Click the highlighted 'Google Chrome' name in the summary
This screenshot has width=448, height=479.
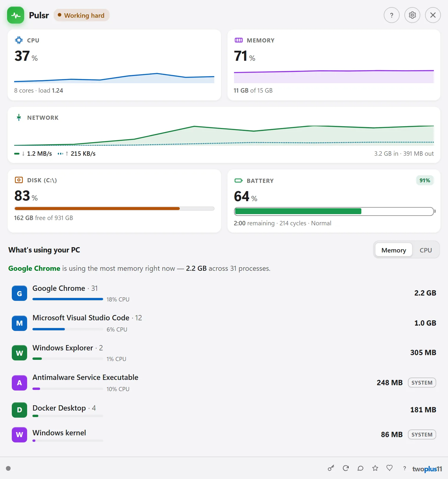pos(34,268)
